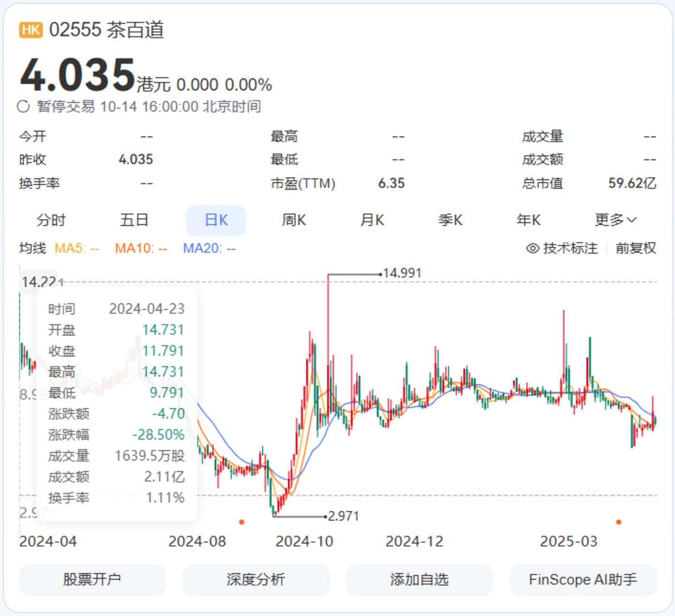
Task: Click the current price 4.035
Action: click(x=78, y=75)
